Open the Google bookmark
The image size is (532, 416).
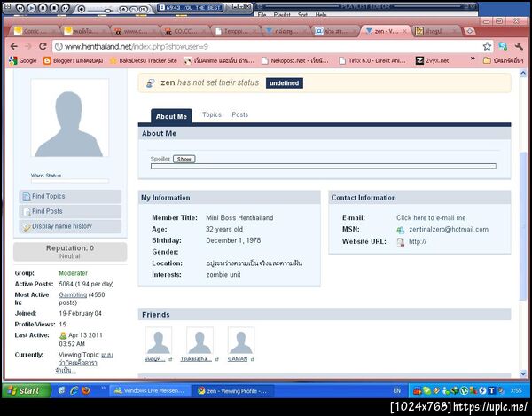click(23, 60)
